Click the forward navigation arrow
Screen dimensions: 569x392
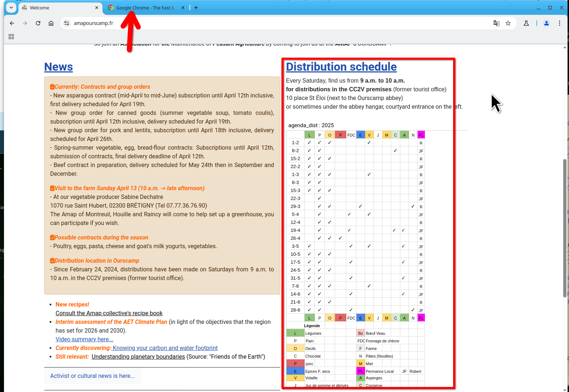pyautogui.click(x=25, y=23)
